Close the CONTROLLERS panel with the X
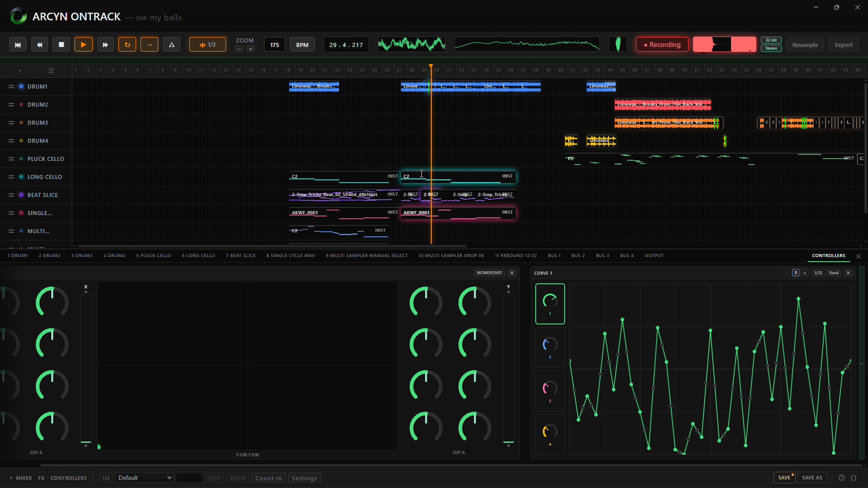The height and width of the screenshot is (488, 868). tap(858, 256)
